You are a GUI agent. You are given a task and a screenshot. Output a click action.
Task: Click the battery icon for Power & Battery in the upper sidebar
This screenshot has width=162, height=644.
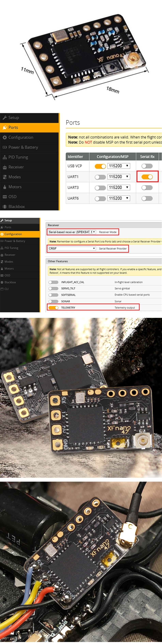click(4, 147)
